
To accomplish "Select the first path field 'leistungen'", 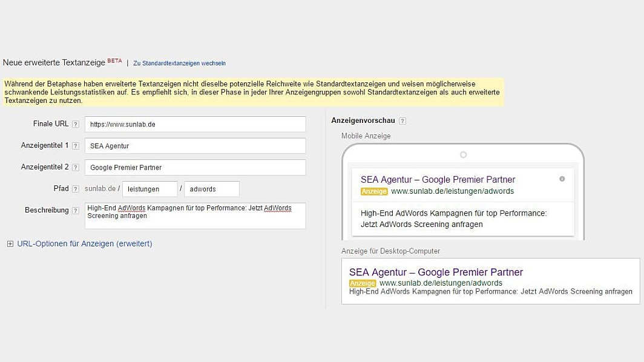I will [150, 189].
